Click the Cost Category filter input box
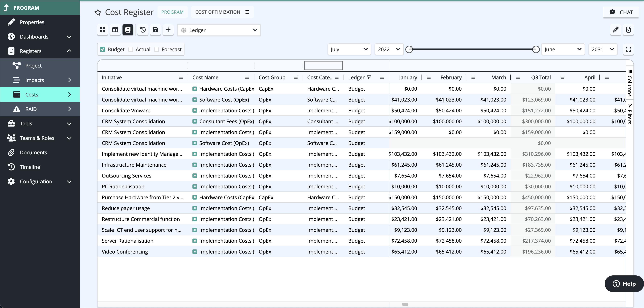The image size is (644, 308). tap(323, 65)
